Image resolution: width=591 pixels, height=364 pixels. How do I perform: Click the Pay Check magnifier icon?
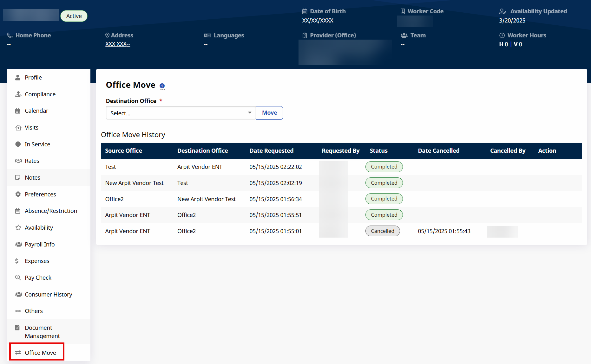(x=18, y=278)
